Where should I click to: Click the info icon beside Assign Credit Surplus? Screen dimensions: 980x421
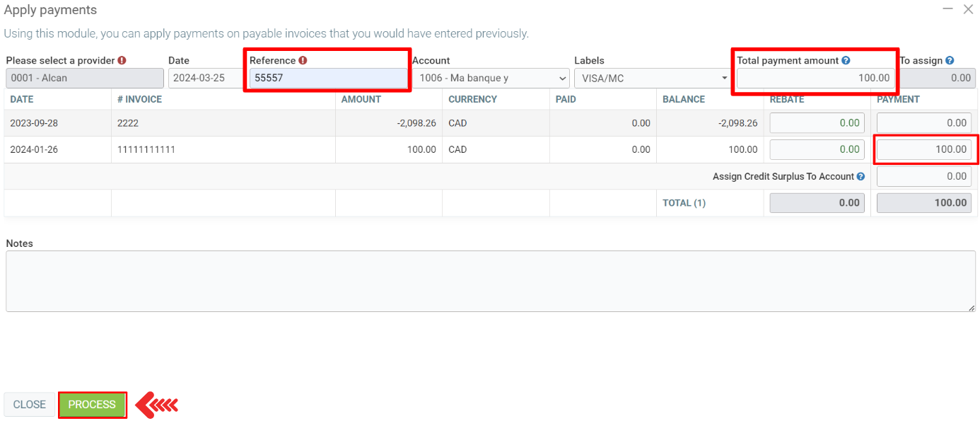[861, 177]
